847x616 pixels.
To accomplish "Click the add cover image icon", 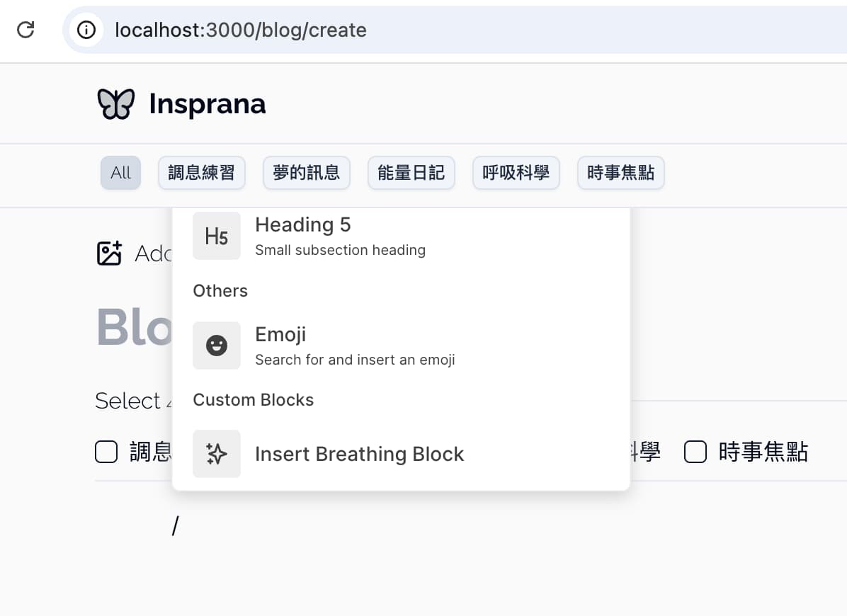I will point(109,253).
